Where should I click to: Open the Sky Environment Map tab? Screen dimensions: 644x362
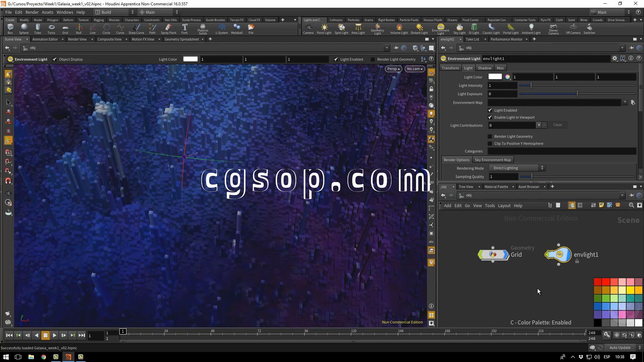coord(493,160)
